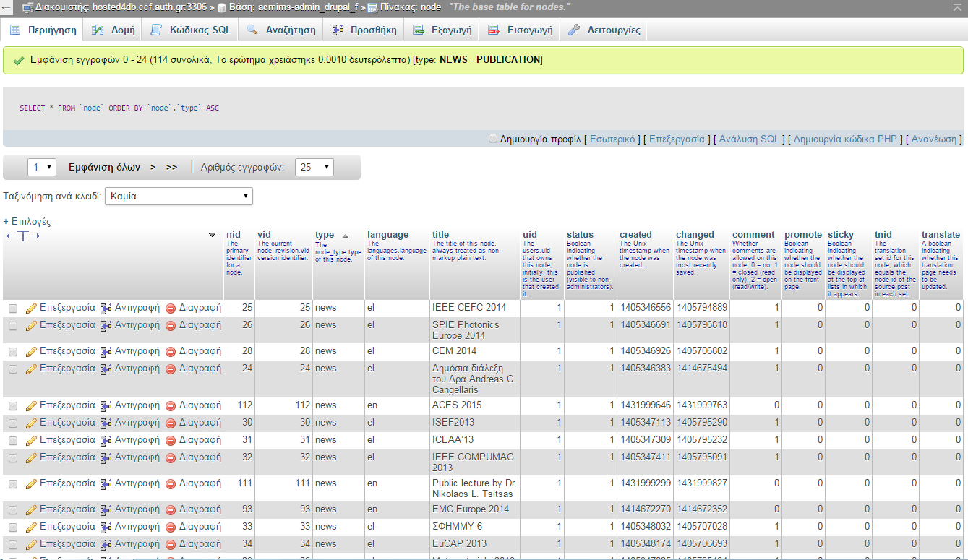Open the page number dropdown showing 1
This screenshot has height=560, width=968.
pyautogui.click(x=42, y=167)
